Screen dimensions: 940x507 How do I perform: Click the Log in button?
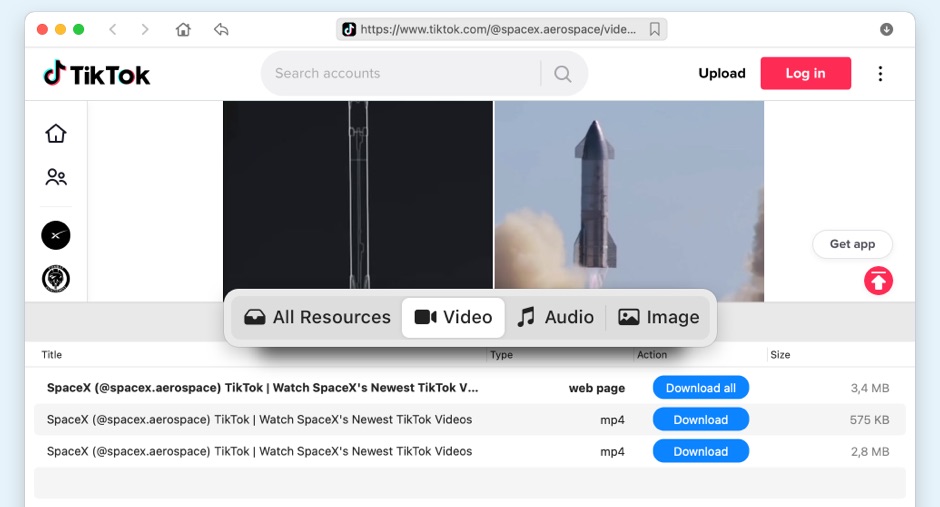click(806, 73)
